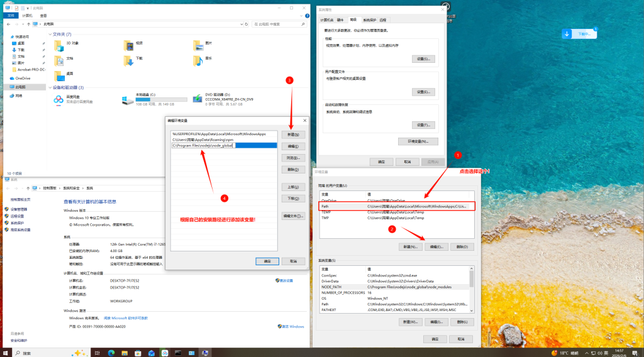The width and height of the screenshot is (644, 357).
Task: Switch to 系统保护 tab in System Properties
Action: click(369, 20)
